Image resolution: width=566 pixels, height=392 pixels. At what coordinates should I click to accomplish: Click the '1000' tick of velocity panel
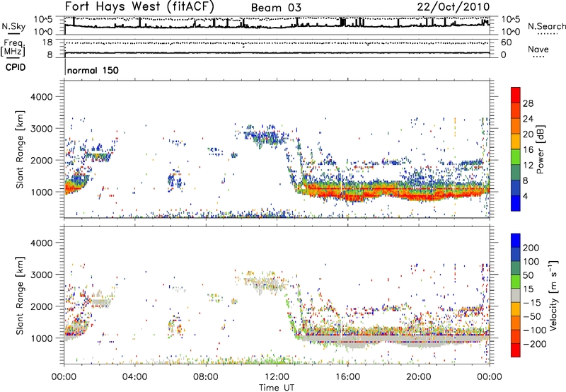[x=42, y=338]
